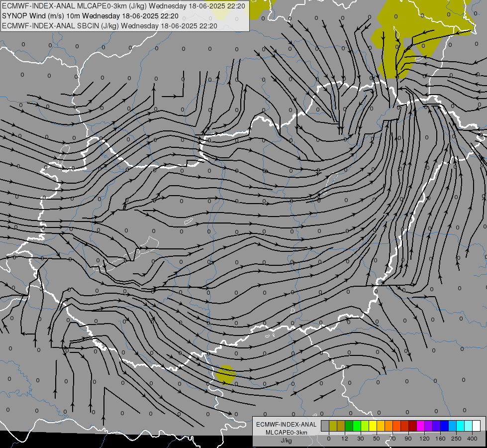Click the legend scale value 0
The width and height of the screenshot is (487, 448).
coord(329,439)
